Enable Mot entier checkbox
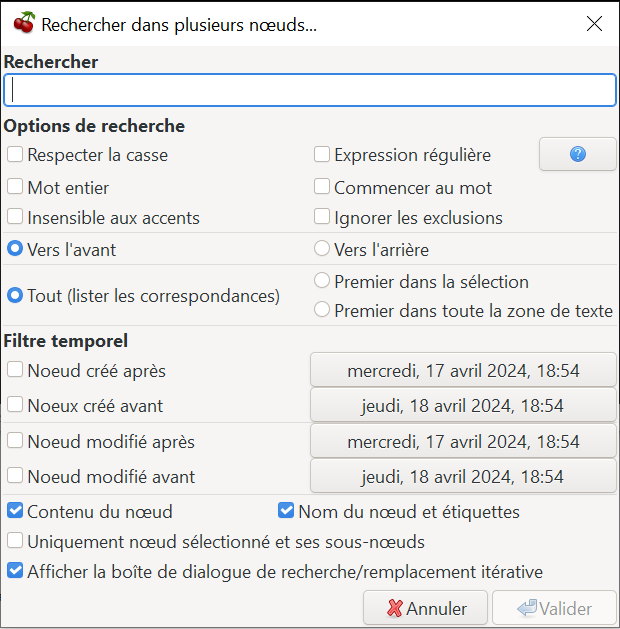Image resolution: width=620 pixels, height=629 pixels. pyautogui.click(x=15, y=187)
